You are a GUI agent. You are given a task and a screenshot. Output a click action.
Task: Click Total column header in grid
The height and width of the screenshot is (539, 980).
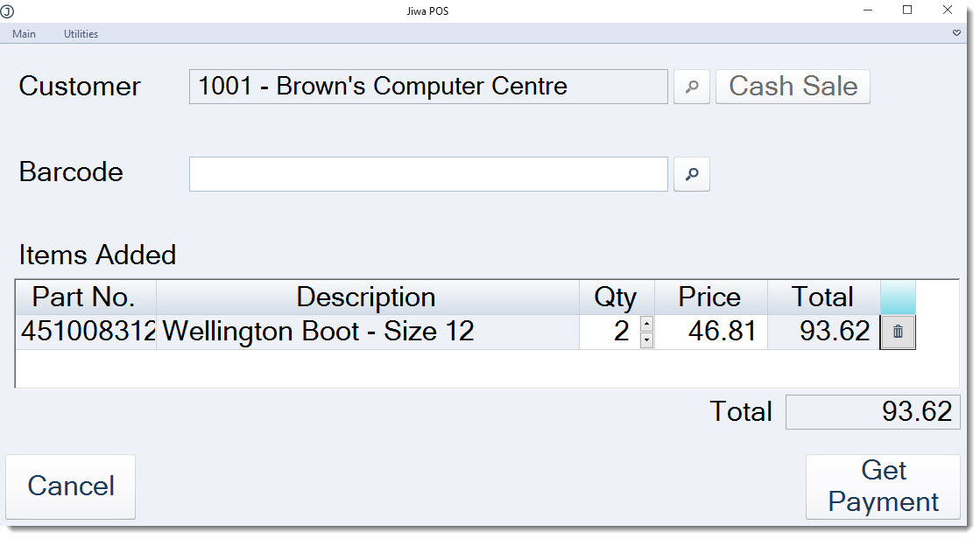pyautogui.click(x=824, y=297)
